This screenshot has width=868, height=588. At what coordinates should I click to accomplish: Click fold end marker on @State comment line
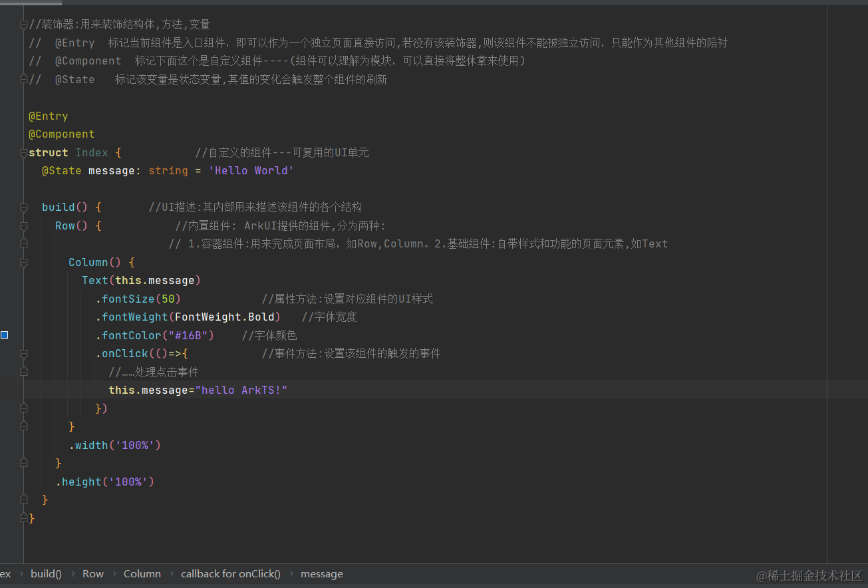pos(24,79)
